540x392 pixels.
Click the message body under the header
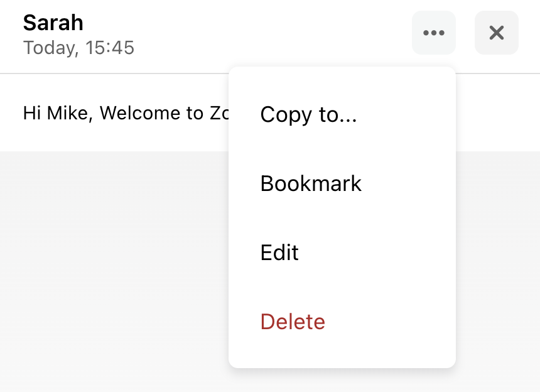click(x=126, y=113)
